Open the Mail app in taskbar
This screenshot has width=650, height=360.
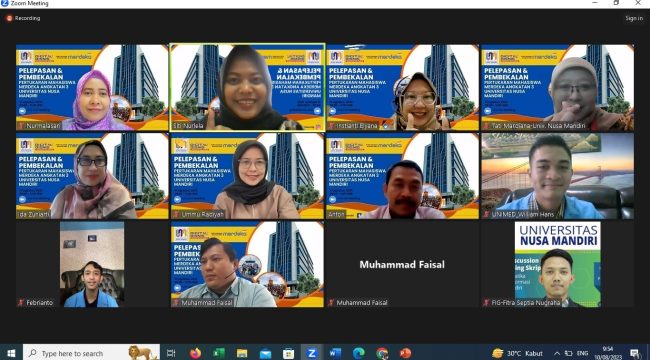coord(265,353)
